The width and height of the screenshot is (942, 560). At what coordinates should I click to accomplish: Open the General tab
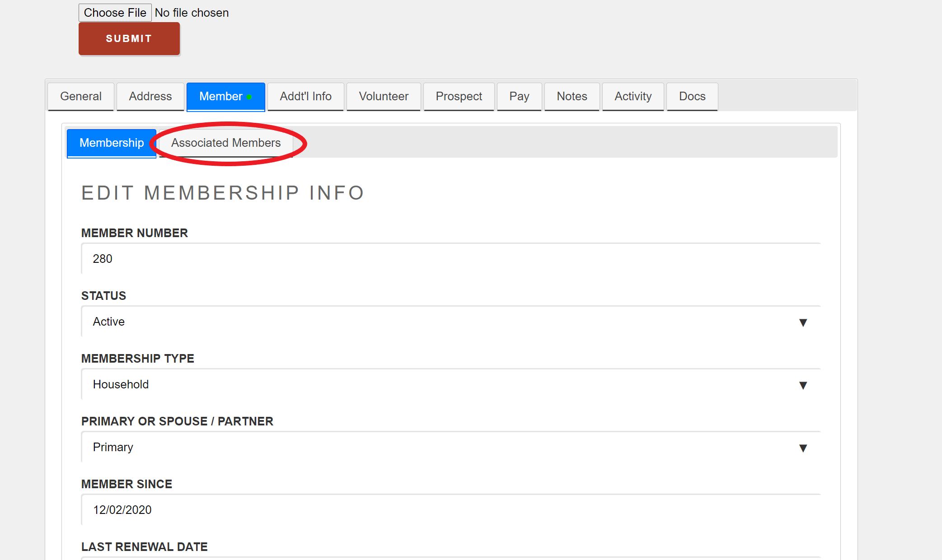tap(81, 96)
